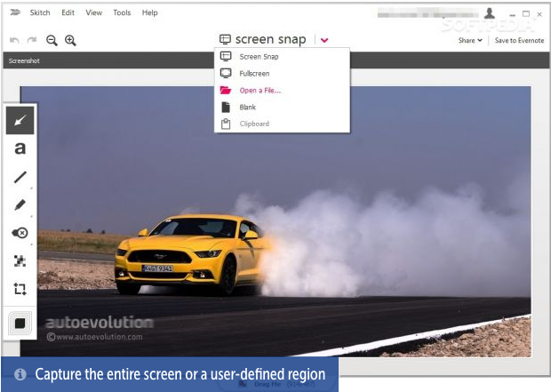Screen dimensions: 551x392
Task: Open the Skitch menu
Action: 40,12
